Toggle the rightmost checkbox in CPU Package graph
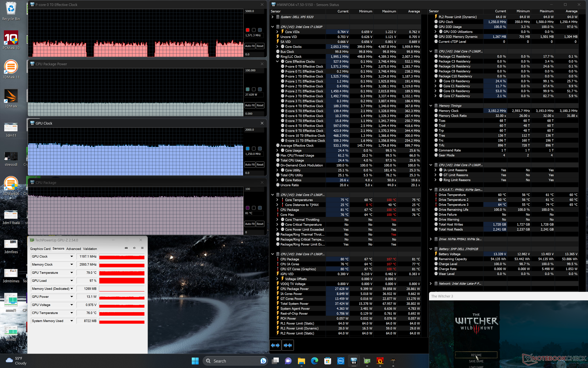Image resolution: width=588 pixels, height=368 pixels. [260, 208]
